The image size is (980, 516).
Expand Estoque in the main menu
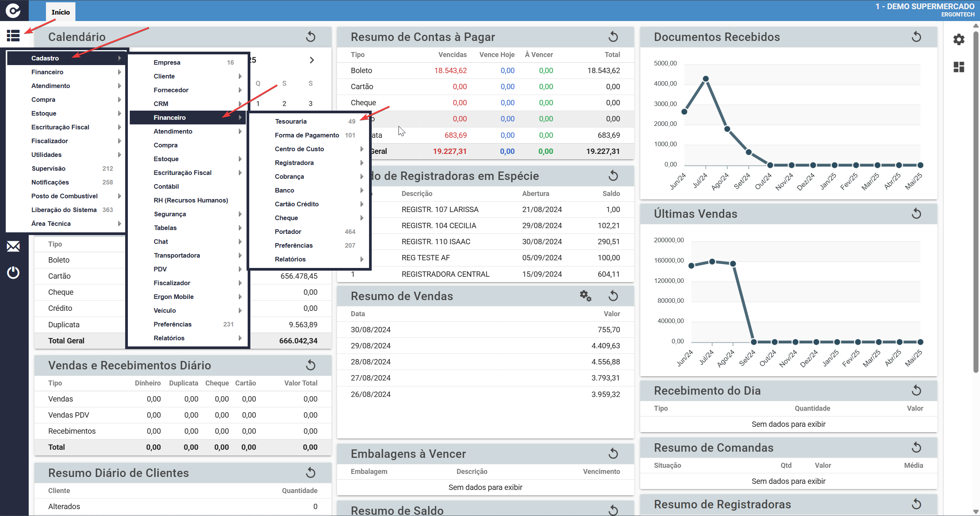coord(66,113)
